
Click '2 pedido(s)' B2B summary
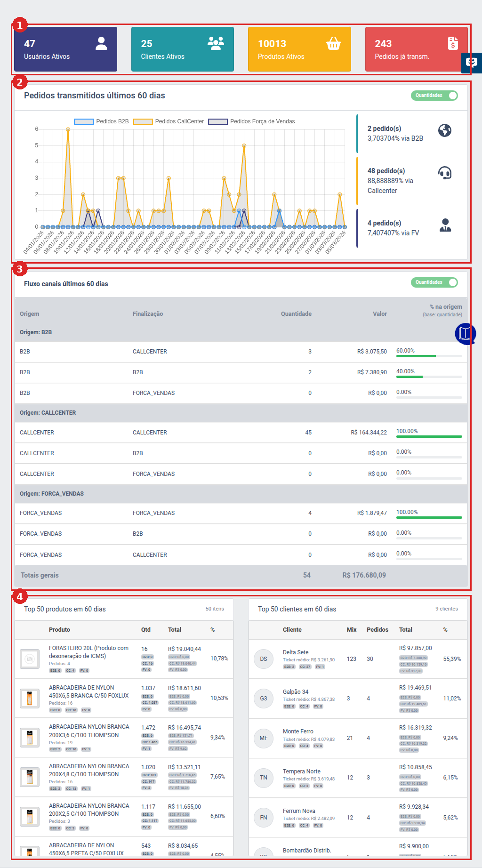tap(384, 129)
